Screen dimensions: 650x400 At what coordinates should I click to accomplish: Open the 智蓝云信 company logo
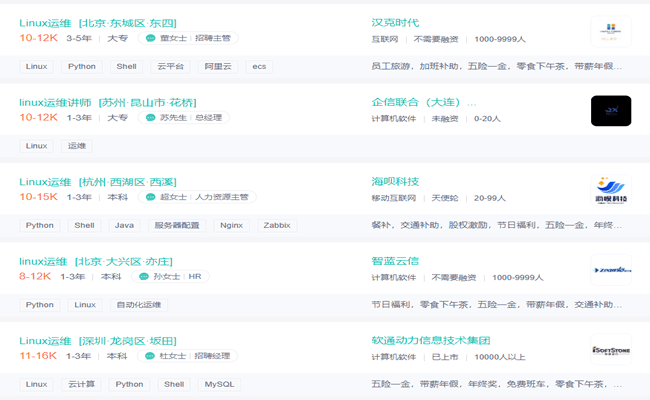pyautogui.click(x=611, y=270)
